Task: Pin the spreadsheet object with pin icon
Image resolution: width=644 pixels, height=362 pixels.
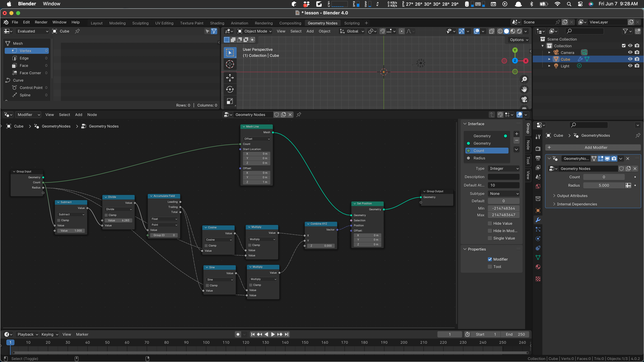Action: pyautogui.click(x=77, y=31)
